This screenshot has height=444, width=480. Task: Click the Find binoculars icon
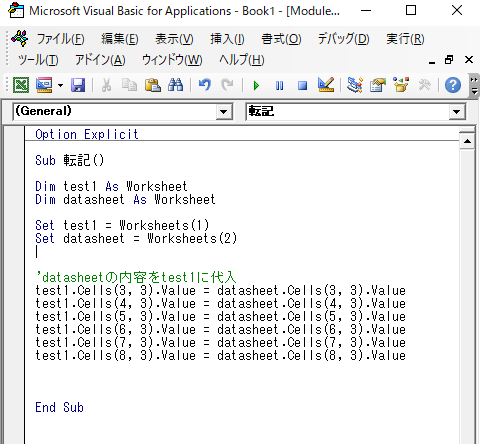tap(175, 85)
